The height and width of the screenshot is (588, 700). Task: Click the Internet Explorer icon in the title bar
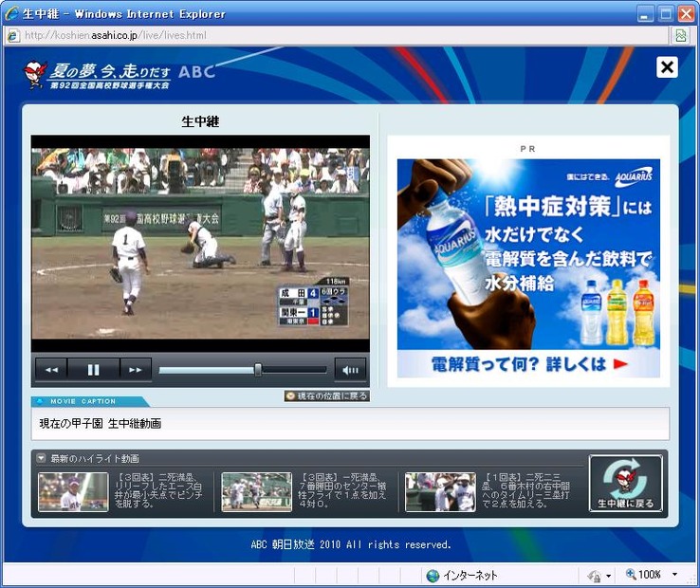[11, 13]
